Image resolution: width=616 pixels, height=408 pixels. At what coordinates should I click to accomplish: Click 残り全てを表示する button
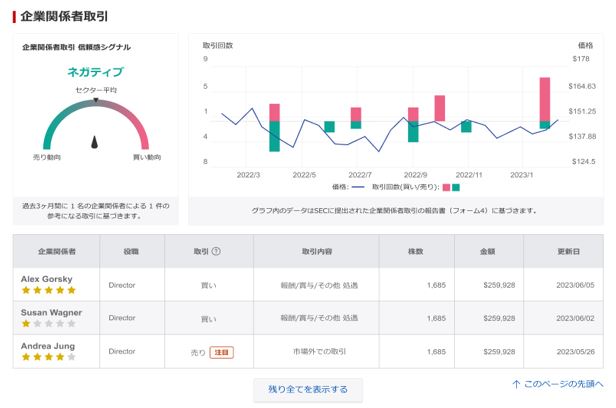308,390
